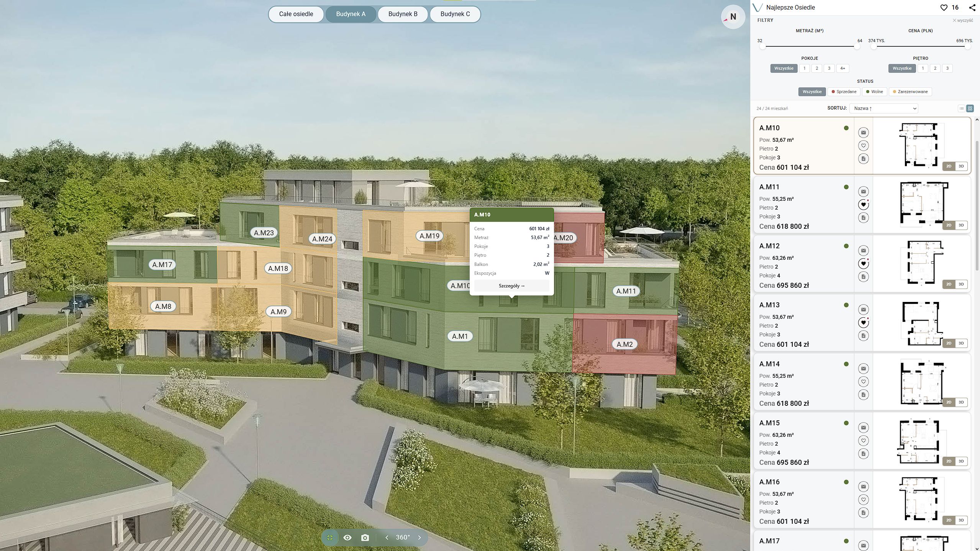
Task: Select 1 room in the Pokoje filter
Action: tap(805, 68)
